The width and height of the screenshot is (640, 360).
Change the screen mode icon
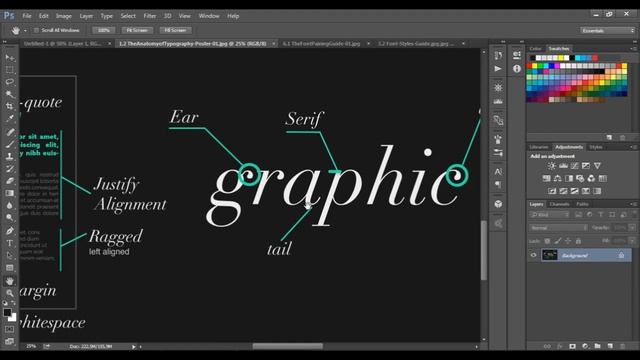[9, 341]
